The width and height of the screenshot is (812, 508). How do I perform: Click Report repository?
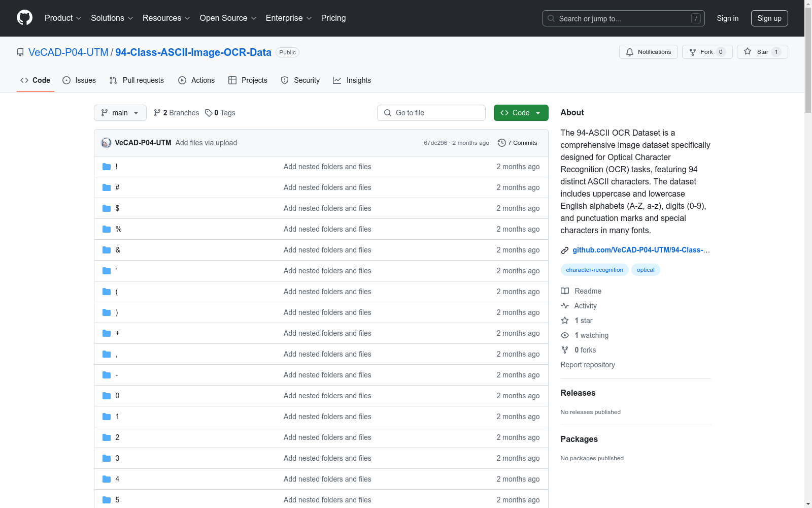pos(588,365)
